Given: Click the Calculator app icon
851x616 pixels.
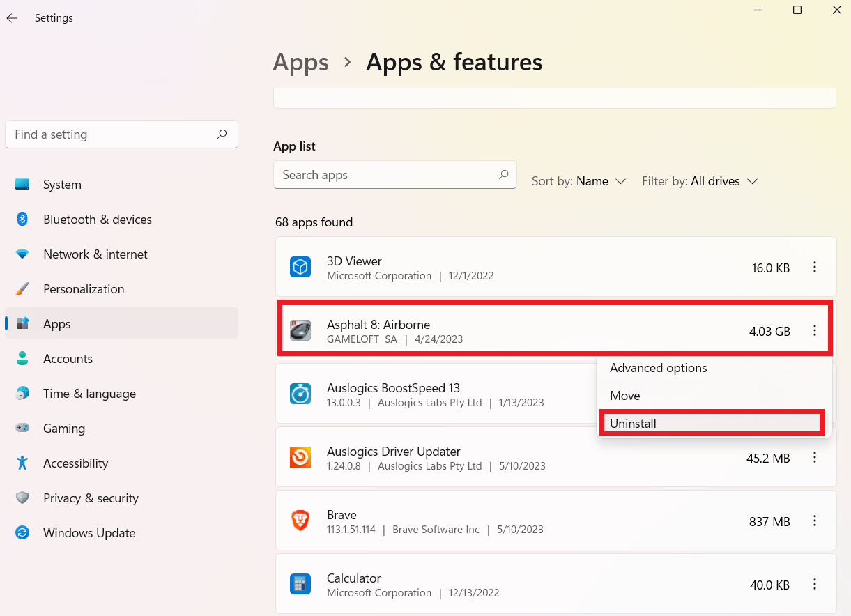Looking at the screenshot, I should click(x=300, y=584).
